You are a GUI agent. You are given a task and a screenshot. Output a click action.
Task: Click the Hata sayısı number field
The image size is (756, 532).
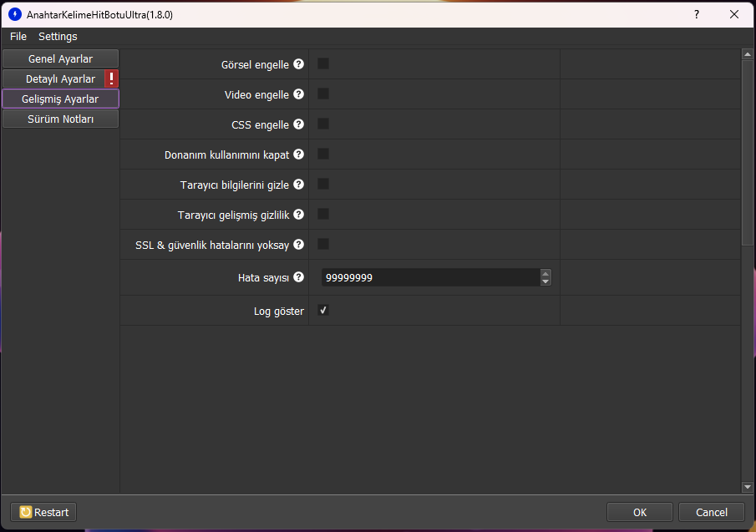click(x=430, y=277)
